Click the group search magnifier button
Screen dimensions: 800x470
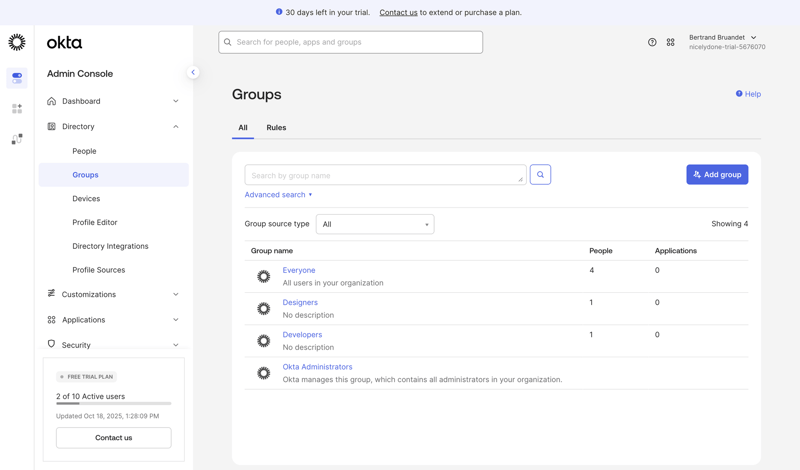(540, 175)
